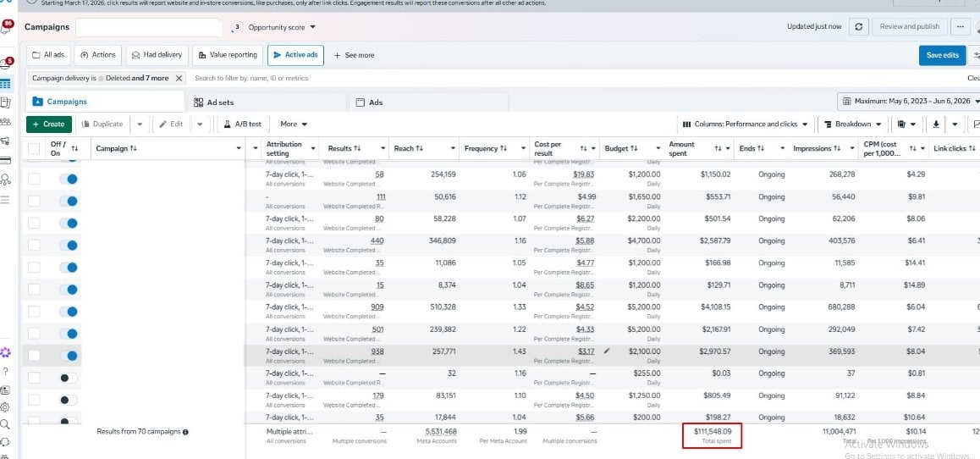The height and width of the screenshot is (459, 980).
Task: Click the Export download arrow icon
Action: pyautogui.click(x=936, y=124)
